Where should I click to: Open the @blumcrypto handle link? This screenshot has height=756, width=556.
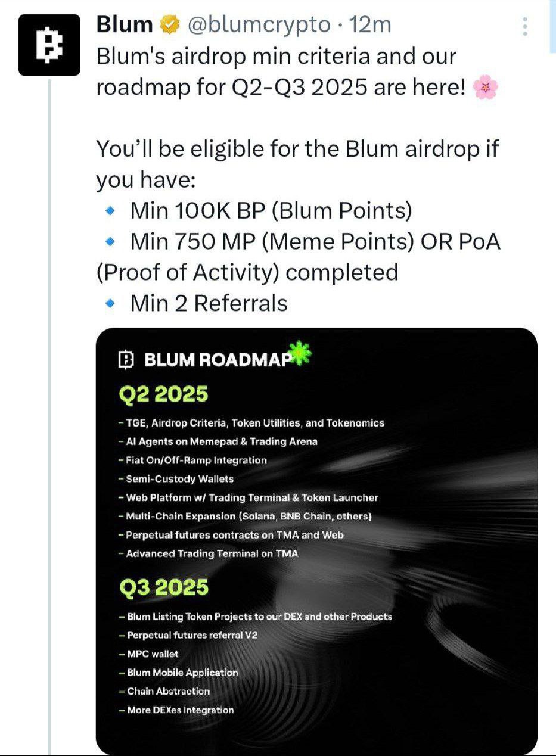pyautogui.click(x=259, y=25)
